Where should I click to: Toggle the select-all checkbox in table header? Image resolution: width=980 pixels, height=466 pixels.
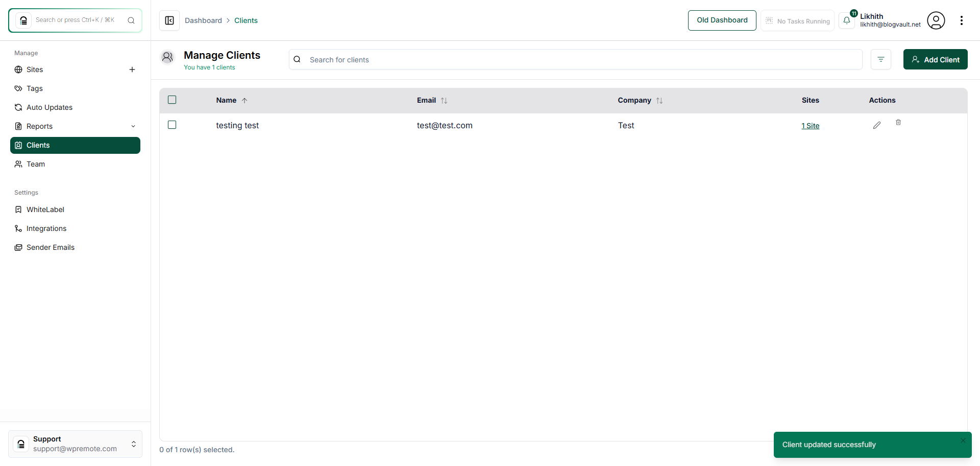(x=171, y=100)
